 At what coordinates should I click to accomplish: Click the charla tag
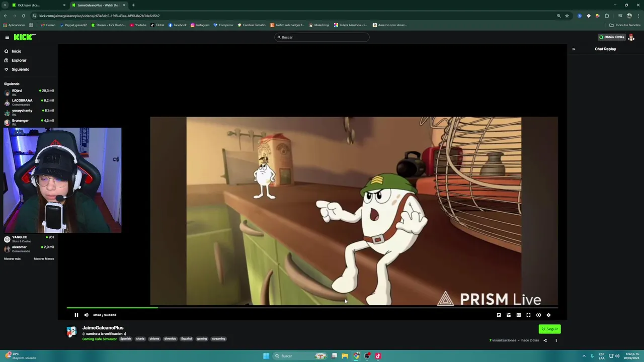tap(140, 339)
